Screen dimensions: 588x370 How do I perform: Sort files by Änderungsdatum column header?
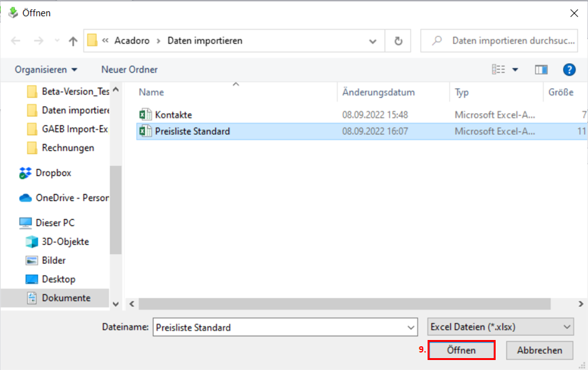click(x=378, y=92)
